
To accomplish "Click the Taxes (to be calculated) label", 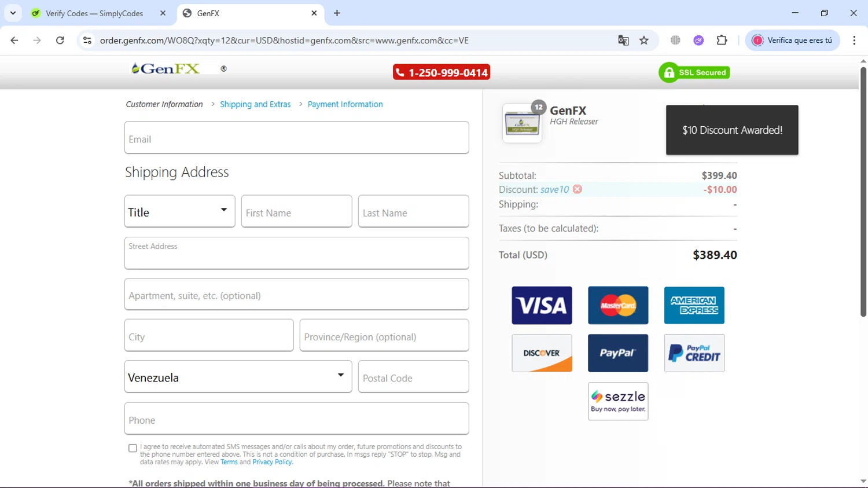I will (x=549, y=228).
